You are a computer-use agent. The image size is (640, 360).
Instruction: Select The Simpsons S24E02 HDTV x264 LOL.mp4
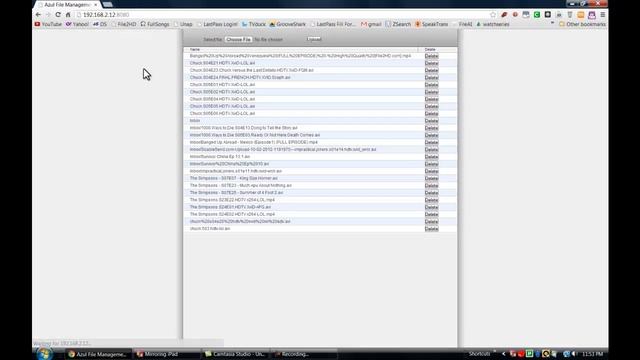[232, 214]
